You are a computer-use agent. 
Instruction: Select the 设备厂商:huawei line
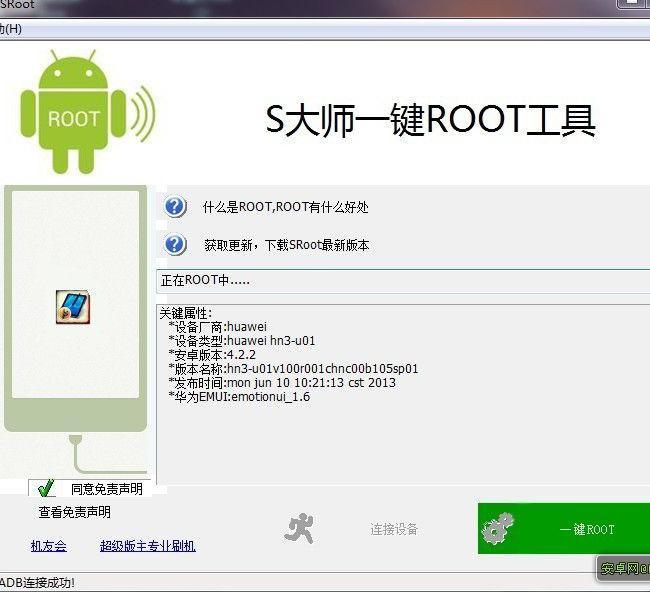[x=217, y=327]
